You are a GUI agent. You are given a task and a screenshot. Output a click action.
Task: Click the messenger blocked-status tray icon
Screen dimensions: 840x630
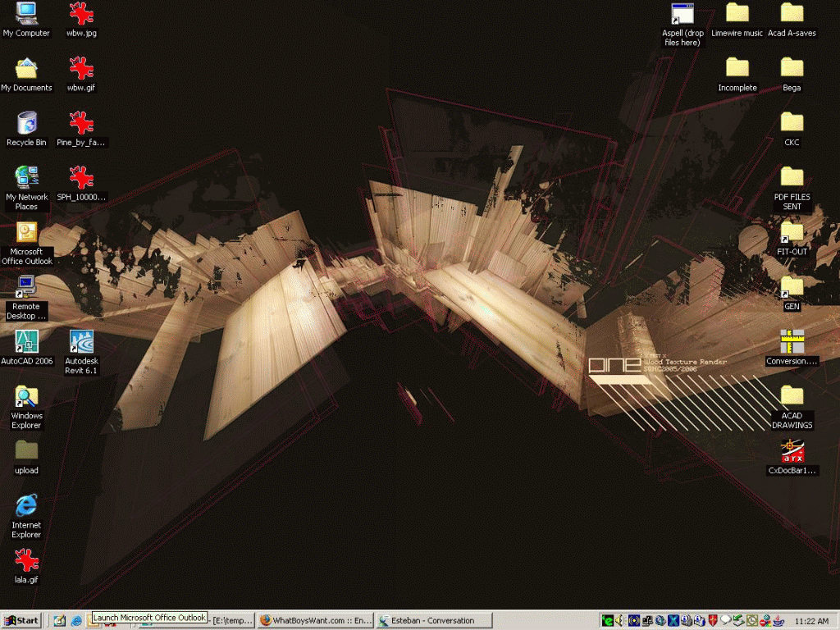click(765, 620)
